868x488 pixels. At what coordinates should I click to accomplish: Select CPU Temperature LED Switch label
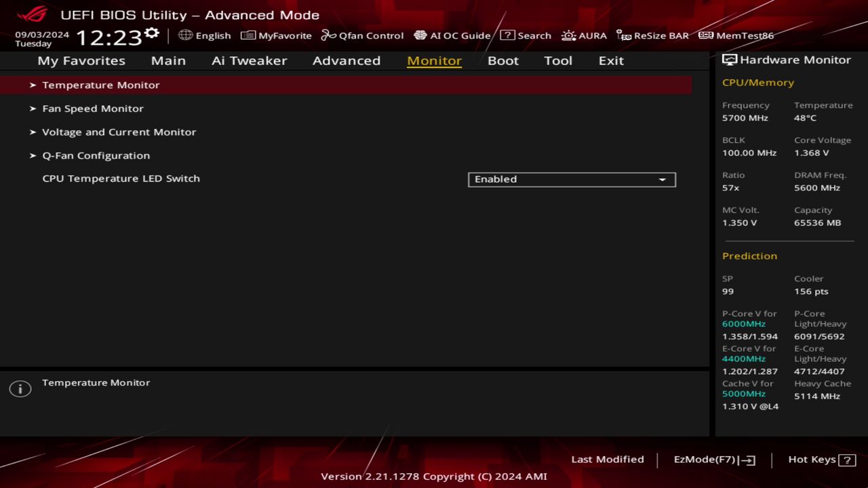click(x=121, y=179)
